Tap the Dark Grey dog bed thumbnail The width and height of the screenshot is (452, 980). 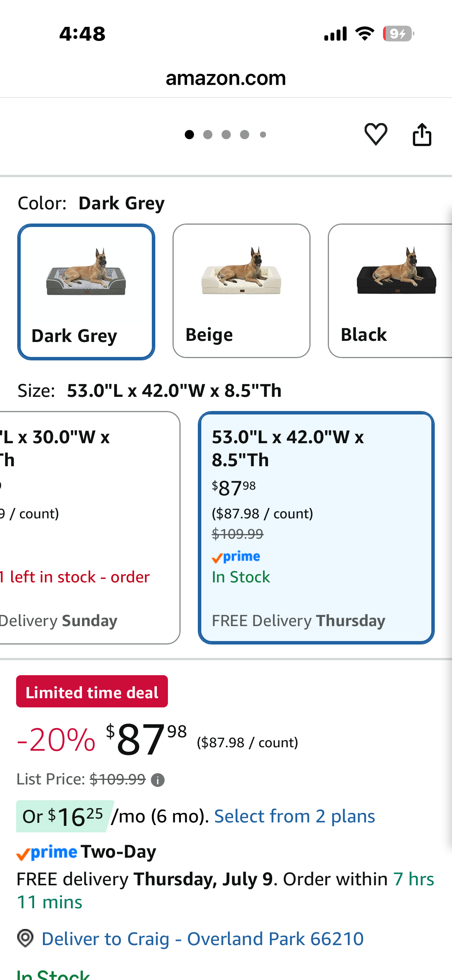tap(86, 272)
